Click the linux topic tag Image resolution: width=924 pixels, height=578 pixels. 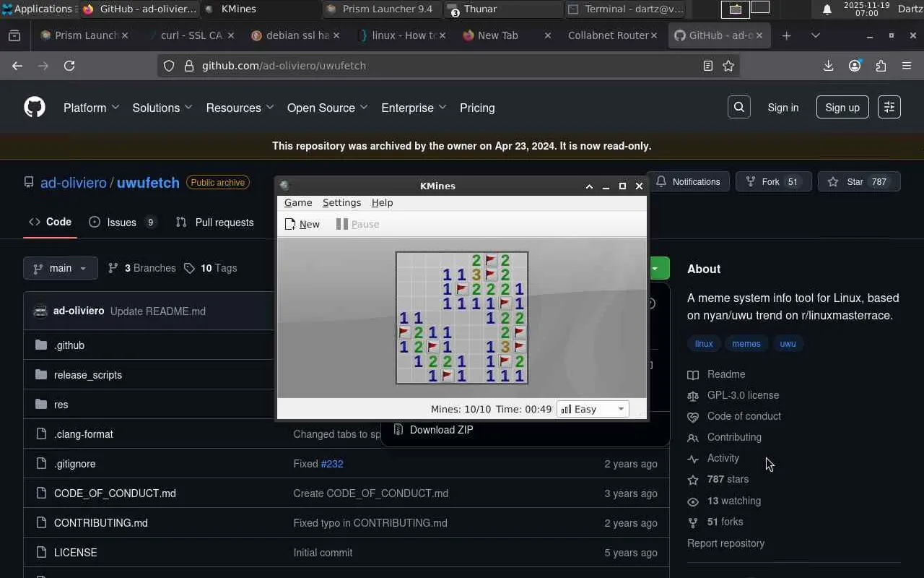tap(704, 344)
